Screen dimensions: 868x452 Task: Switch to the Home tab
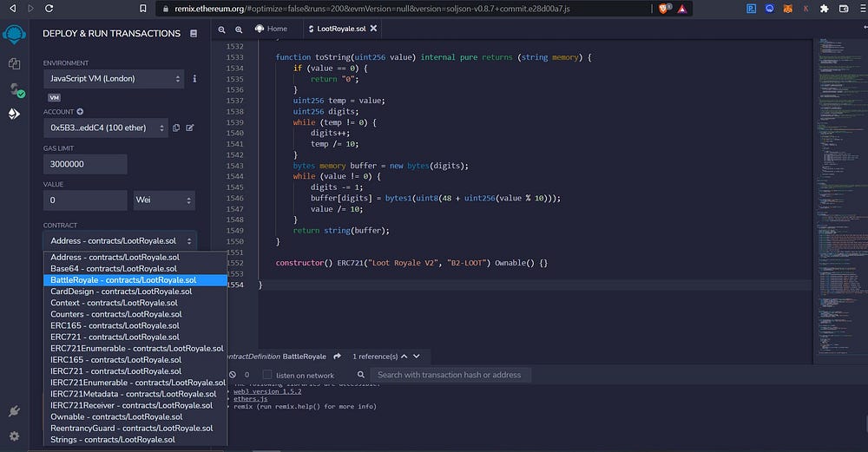(271, 29)
